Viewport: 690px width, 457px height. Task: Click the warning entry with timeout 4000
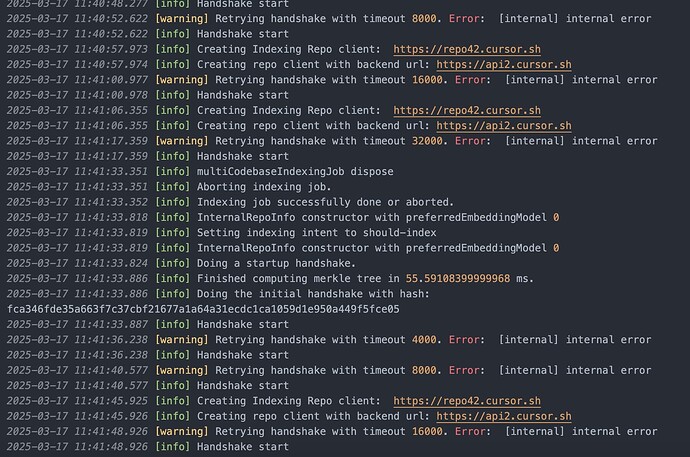pyautogui.click(x=329, y=340)
